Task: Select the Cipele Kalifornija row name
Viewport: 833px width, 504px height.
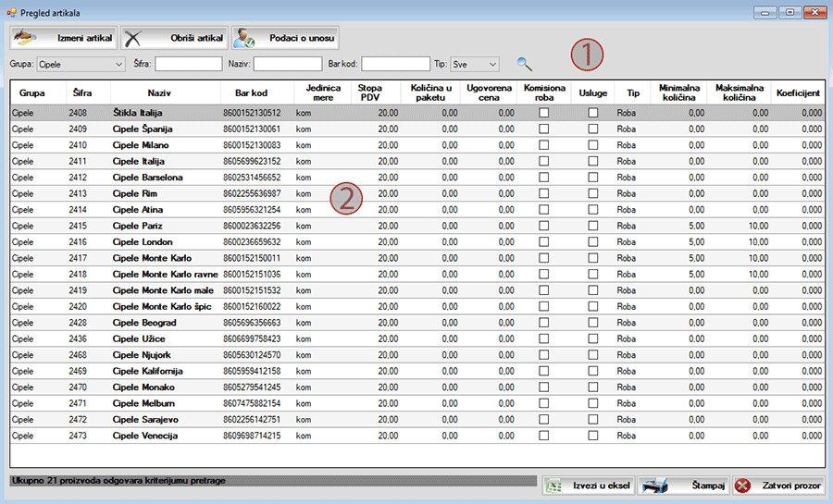Action: click(x=148, y=371)
